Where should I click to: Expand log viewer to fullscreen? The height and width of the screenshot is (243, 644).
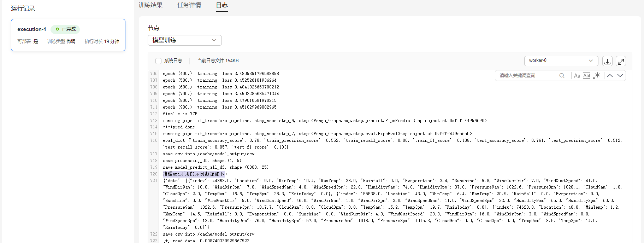tap(621, 61)
